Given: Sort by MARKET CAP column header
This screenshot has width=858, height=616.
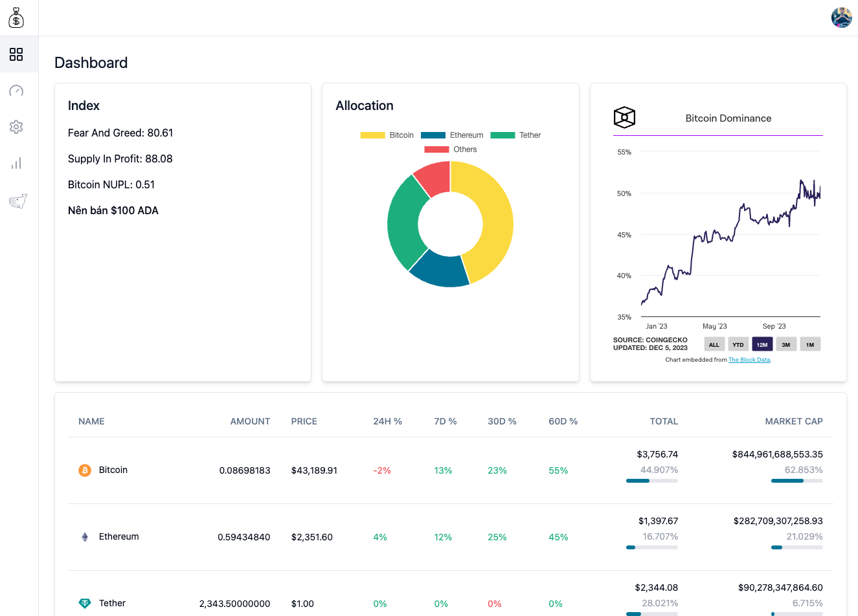Looking at the screenshot, I should 794,421.
